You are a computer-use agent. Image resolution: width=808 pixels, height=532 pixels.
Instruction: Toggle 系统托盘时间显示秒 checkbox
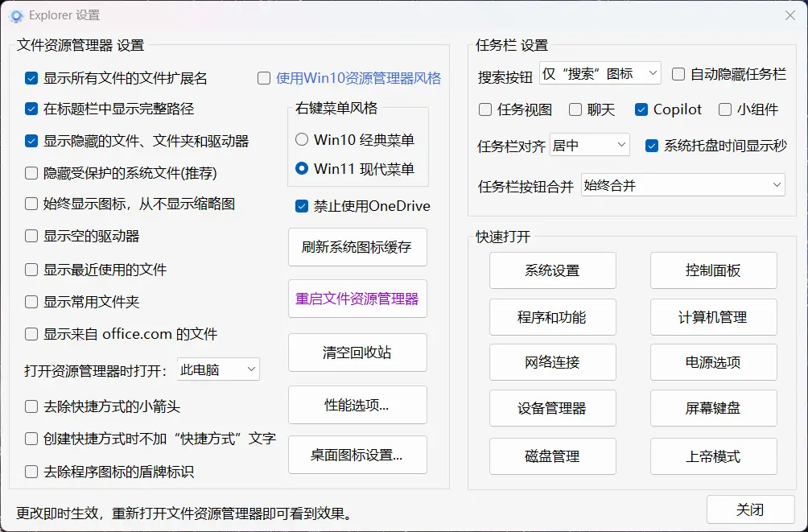[x=651, y=146]
